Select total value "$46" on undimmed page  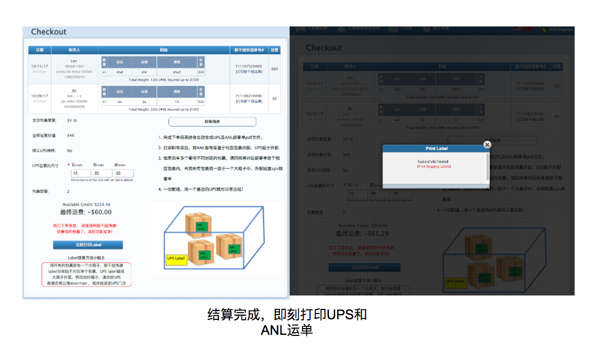pos(71,135)
